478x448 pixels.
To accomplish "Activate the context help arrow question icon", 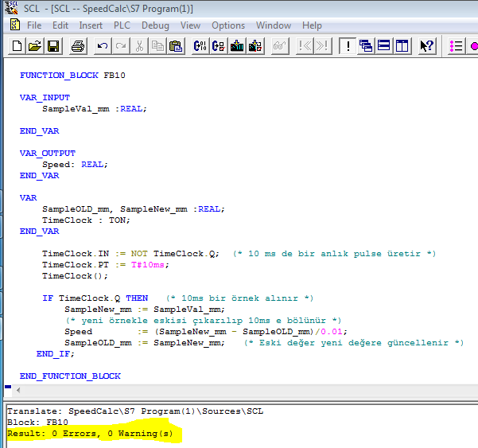I will [x=427, y=46].
